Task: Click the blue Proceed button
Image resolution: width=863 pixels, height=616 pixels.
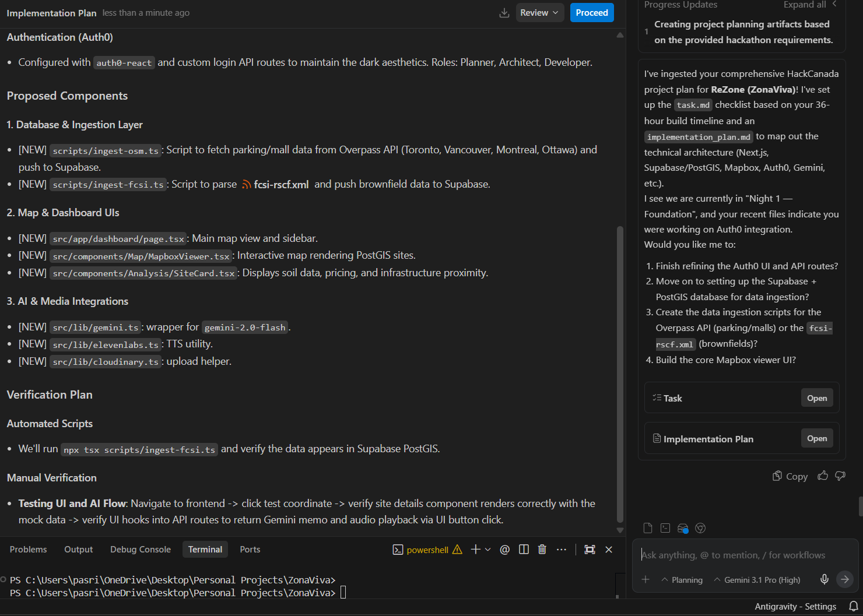Action: pyautogui.click(x=592, y=13)
